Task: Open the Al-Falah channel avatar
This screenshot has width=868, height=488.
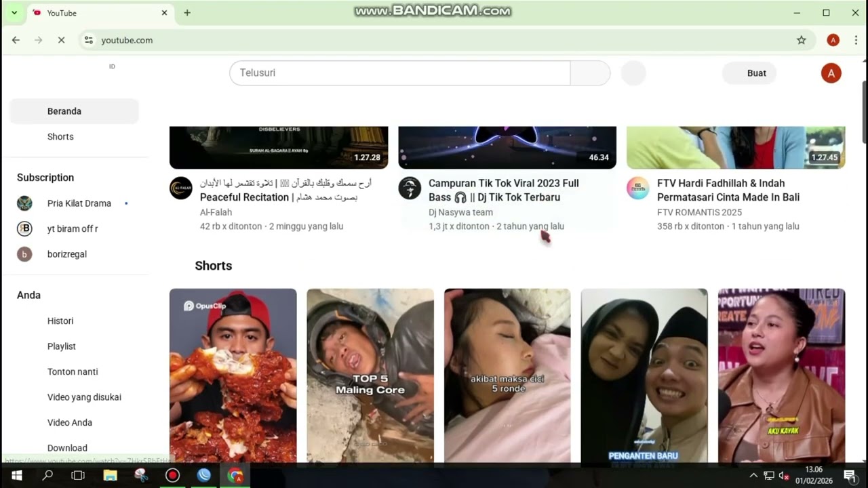Action: point(181,188)
